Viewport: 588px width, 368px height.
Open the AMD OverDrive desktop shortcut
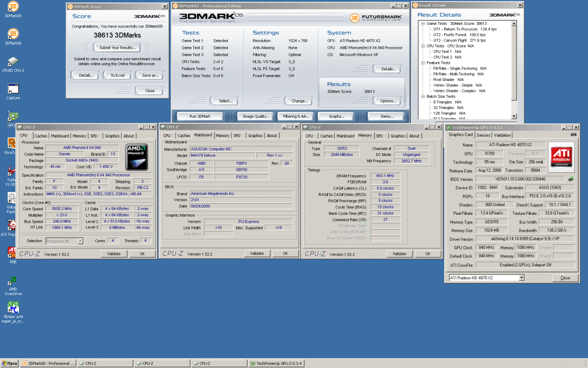(x=13, y=286)
